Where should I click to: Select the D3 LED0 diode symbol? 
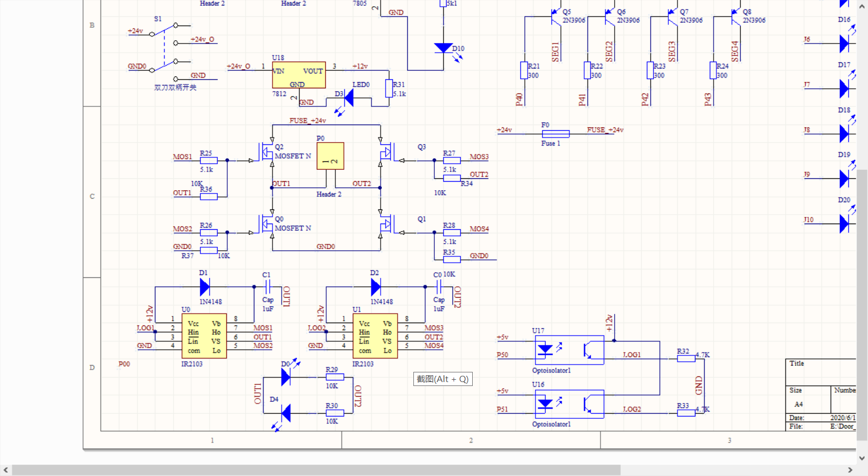click(349, 98)
